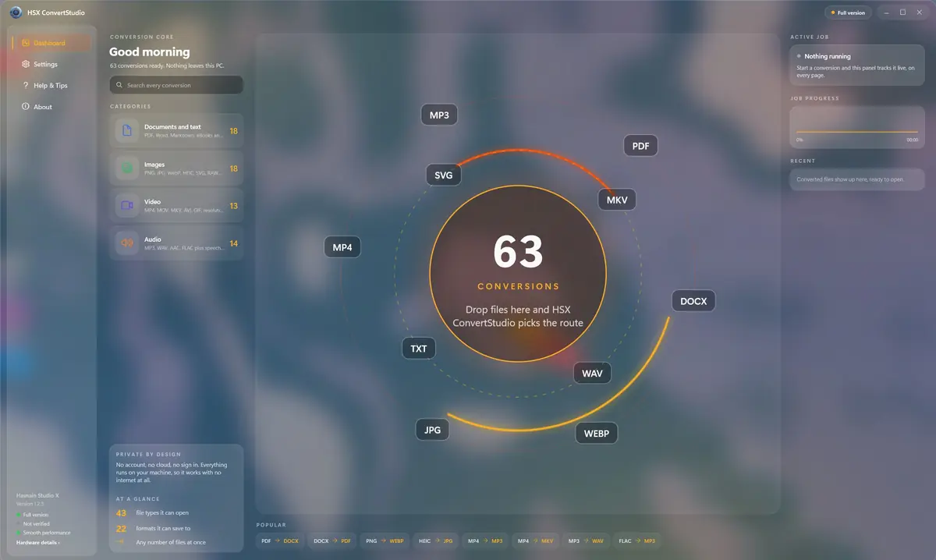Focus the Search every conversion field
936x560 pixels.
pos(176,85)
